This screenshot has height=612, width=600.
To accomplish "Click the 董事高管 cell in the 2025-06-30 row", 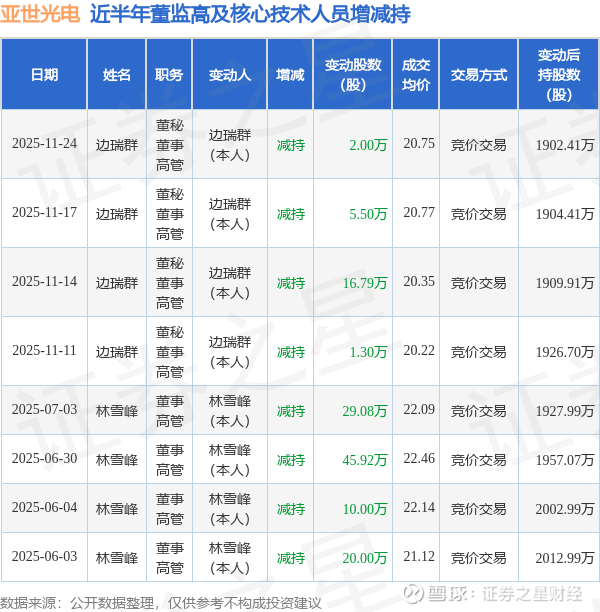I will coord(169,460).
